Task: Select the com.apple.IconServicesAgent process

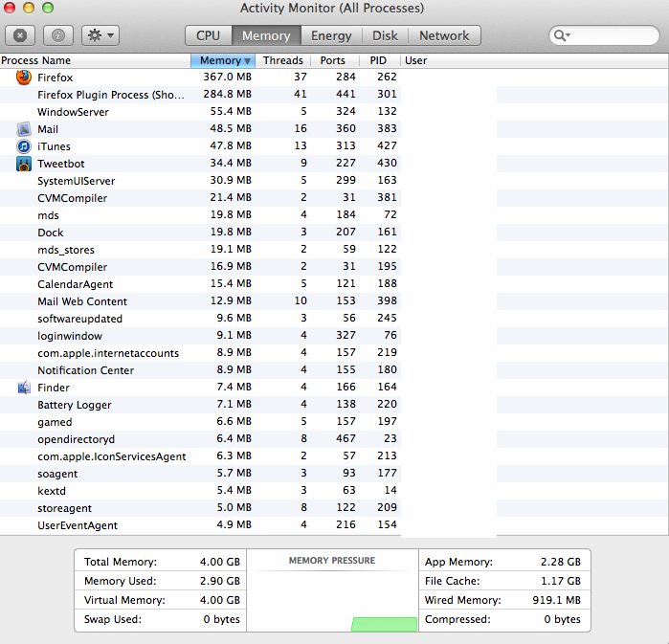Action: pos(335,456)
